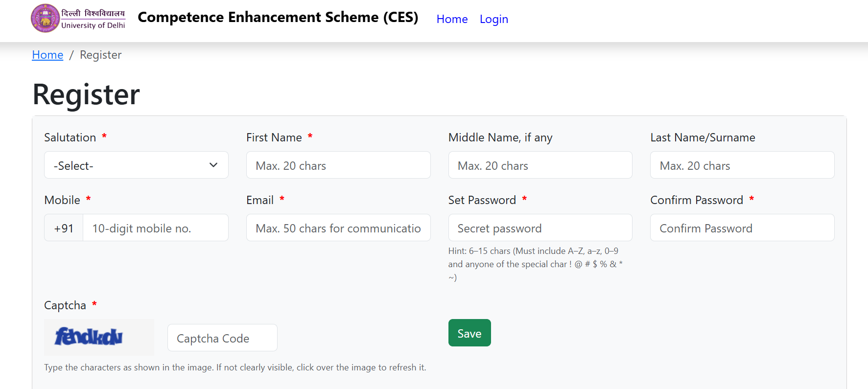Image resolution: width=868 pixels, height=389 pixels.
Task: Click the University of Delhi logo
Action: point(78,18)
